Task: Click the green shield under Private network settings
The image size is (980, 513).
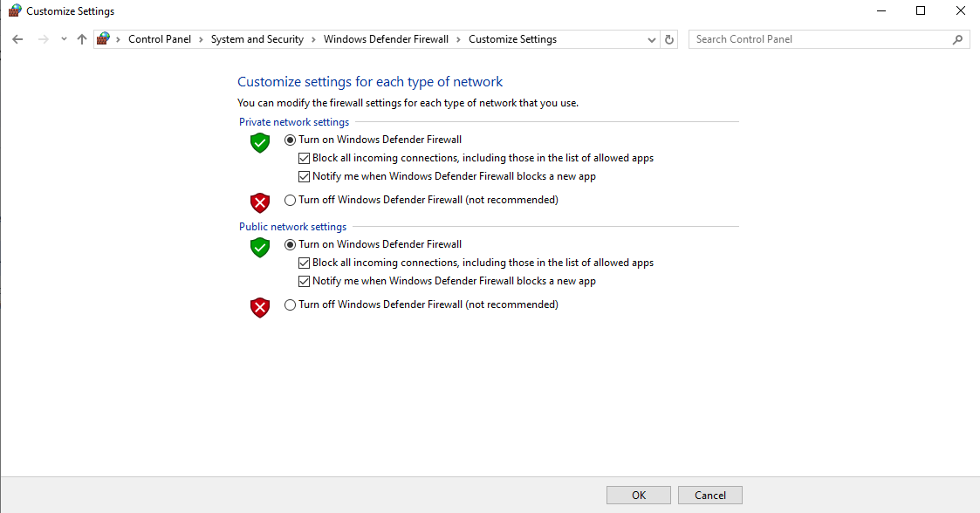Action: pos(260,142)
